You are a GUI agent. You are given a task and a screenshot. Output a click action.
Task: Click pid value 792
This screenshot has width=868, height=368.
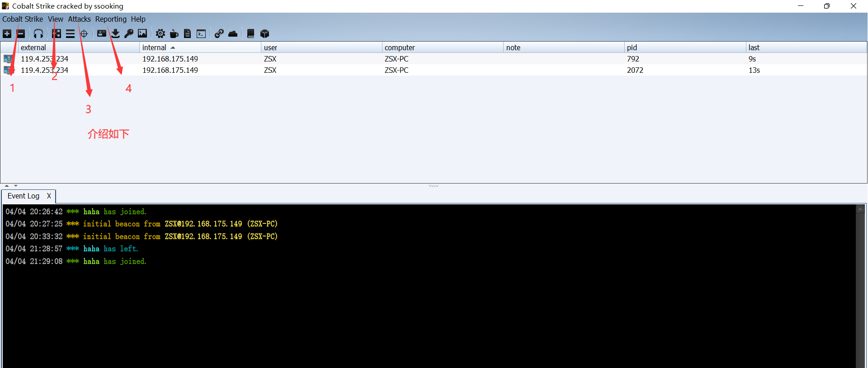point(633,59)
